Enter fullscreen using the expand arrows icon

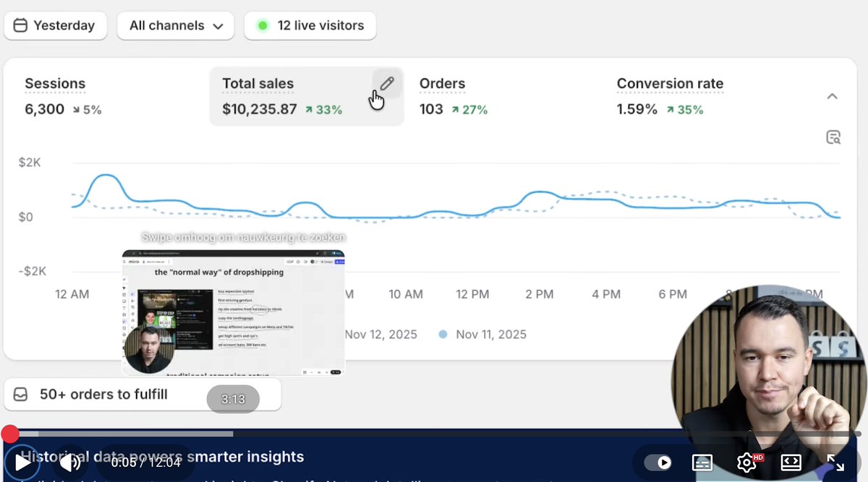pos(835,462)
